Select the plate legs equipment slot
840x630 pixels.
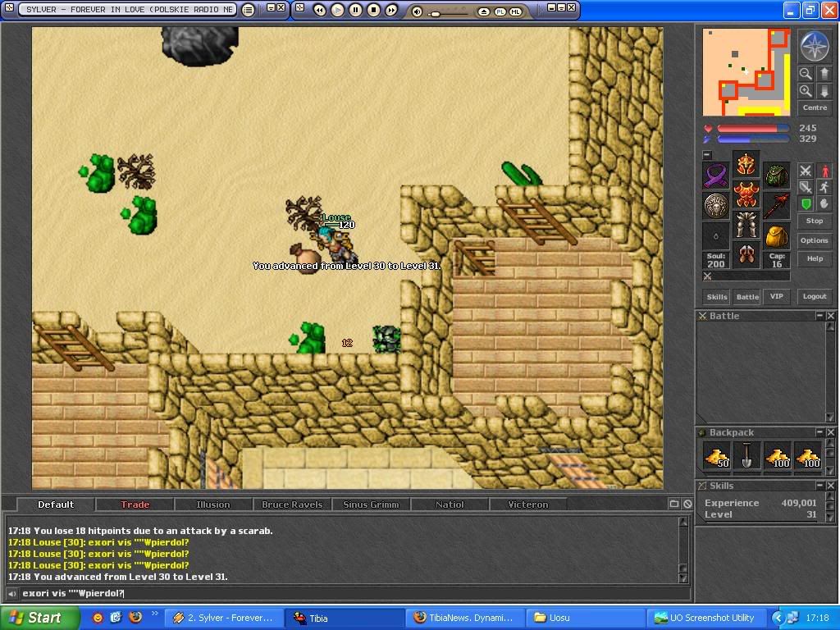click(746, 225)
